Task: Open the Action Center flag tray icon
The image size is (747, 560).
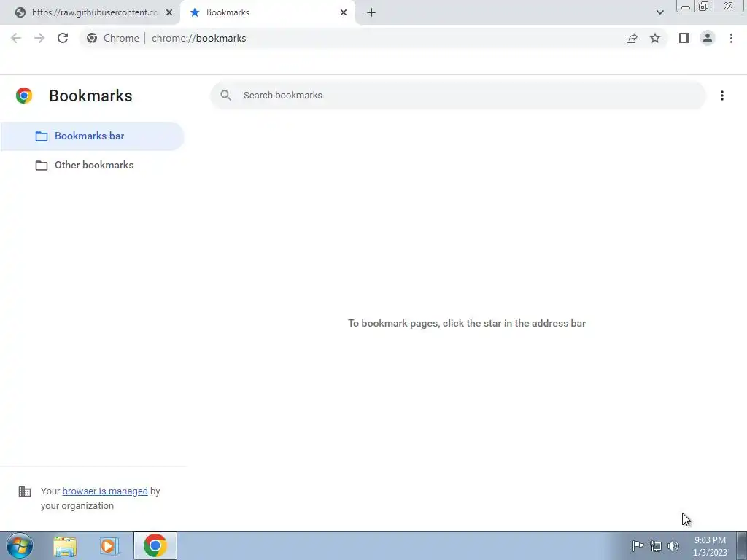Action: pos(638,545)
